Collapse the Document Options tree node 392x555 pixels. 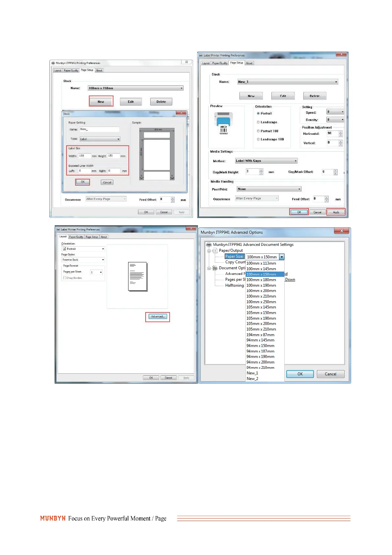pyautogui.click(x=209, y=268)
